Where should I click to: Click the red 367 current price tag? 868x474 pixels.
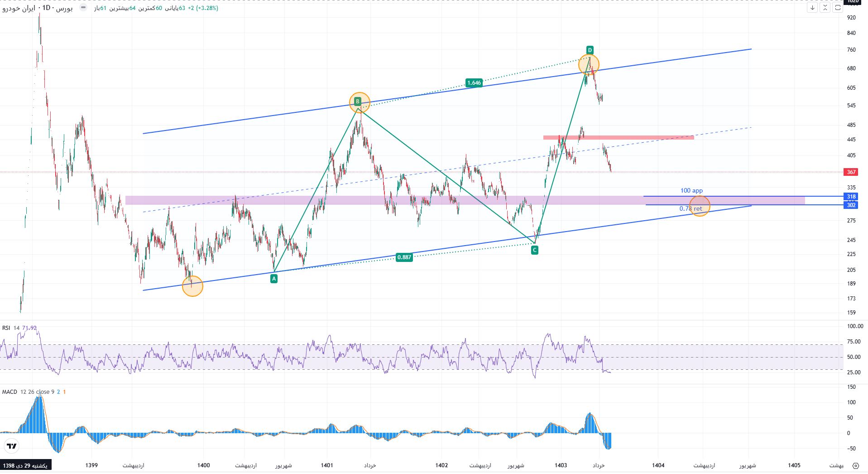[851, 172]
